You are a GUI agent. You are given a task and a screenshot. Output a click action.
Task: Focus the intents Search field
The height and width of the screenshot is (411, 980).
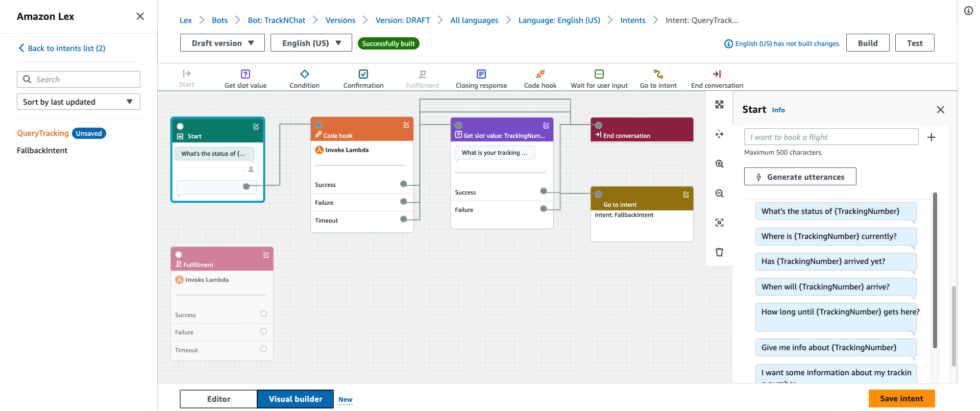coord(79,79)
